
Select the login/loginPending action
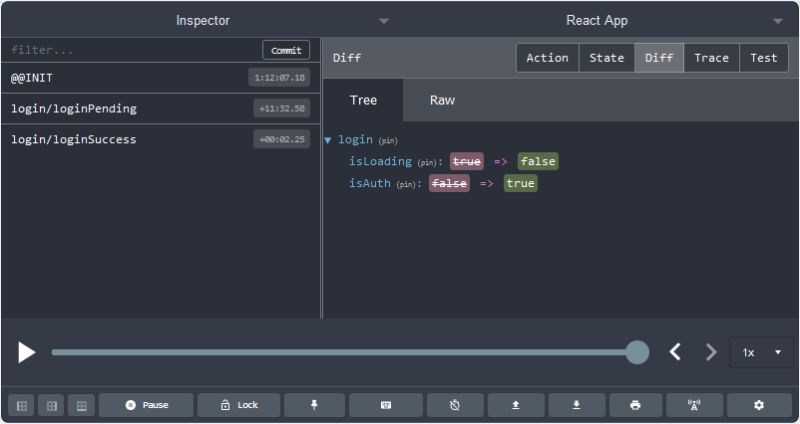point(161,109)
